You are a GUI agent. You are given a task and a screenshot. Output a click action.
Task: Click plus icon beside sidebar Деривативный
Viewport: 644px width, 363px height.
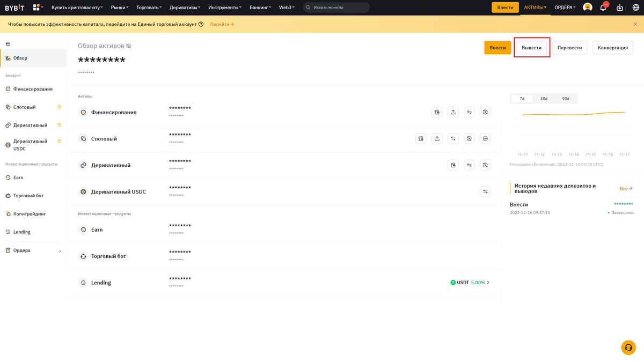pos(60,125)
